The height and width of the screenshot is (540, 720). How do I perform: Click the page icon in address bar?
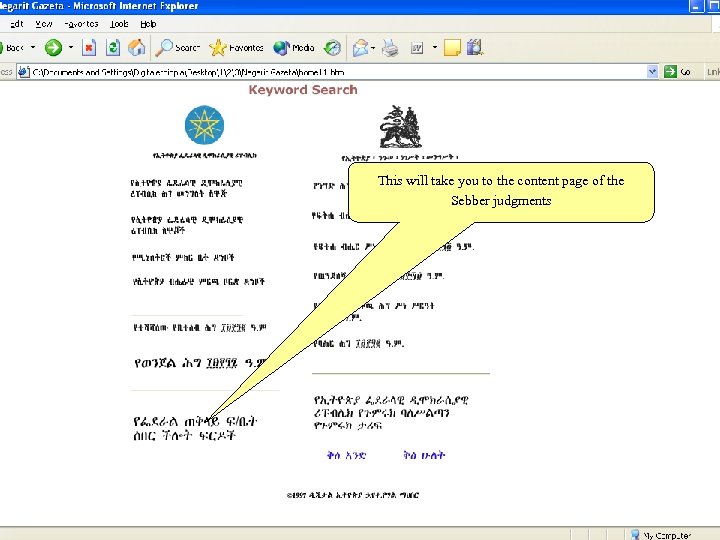coord(23,72)
